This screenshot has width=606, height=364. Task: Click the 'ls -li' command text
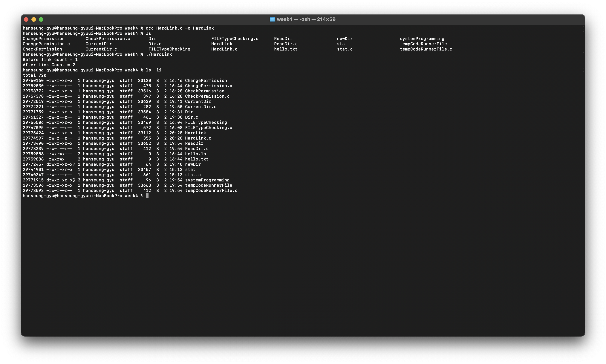tap(154, 70)
